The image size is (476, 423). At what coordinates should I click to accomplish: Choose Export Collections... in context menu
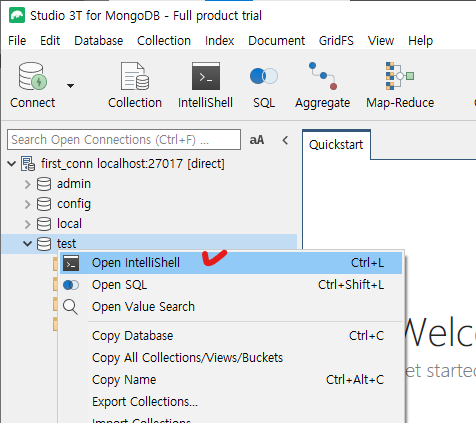(x=231, y=402)
